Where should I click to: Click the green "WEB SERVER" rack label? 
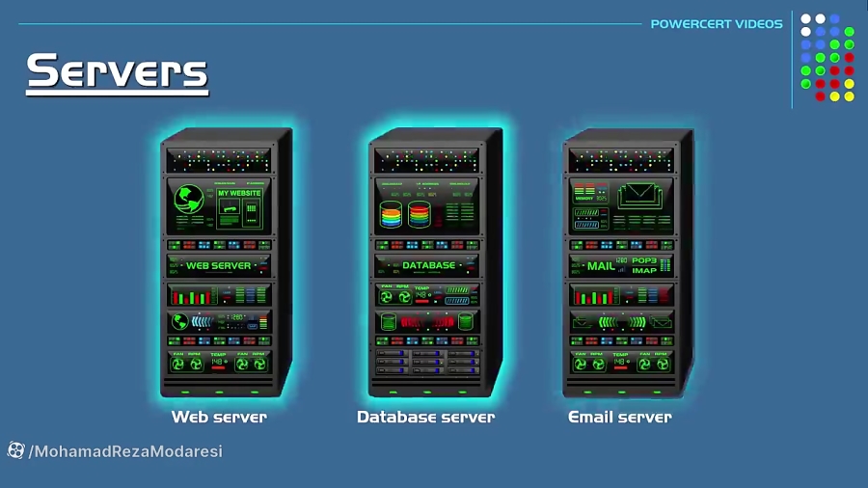(219, 265)
